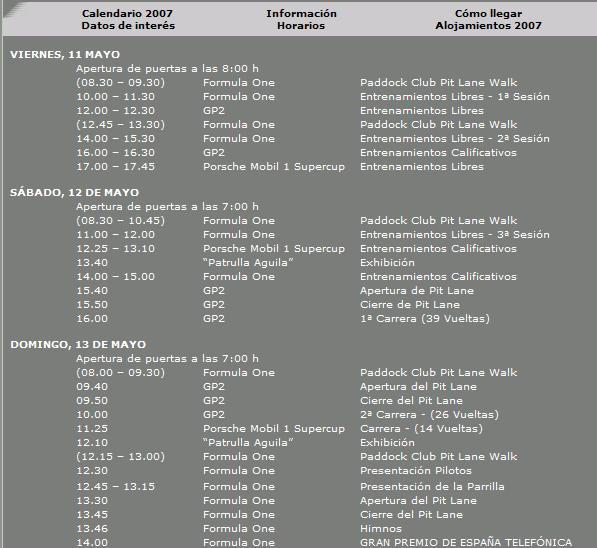This screenshot has height=548, width=597.
Task: Click 'Presentación de la Parrilla'
Action: [432, 487]
